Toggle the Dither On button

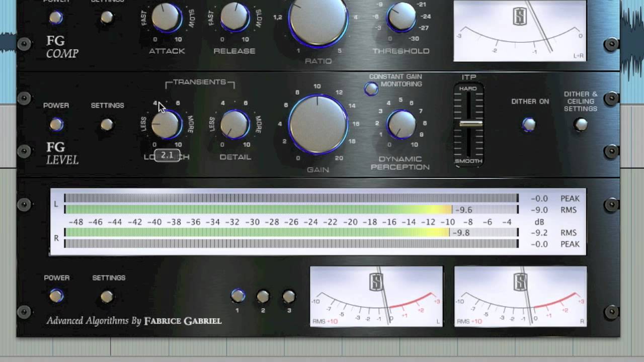point(529,124)
